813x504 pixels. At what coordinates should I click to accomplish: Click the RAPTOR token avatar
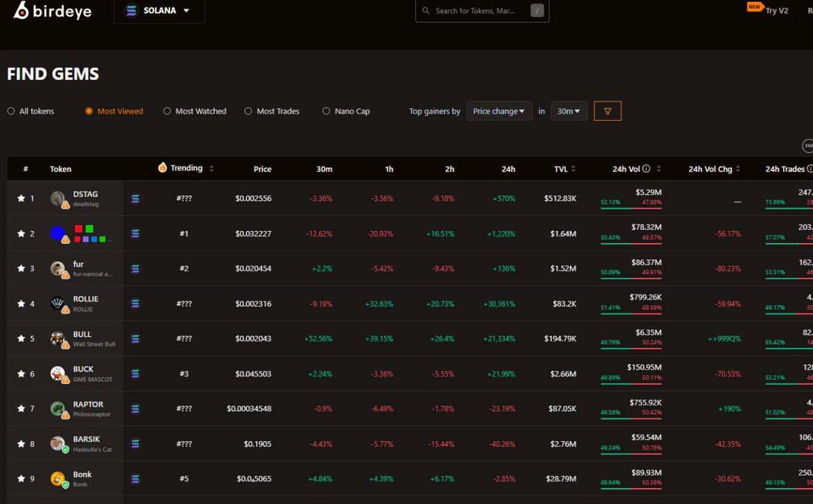pyautogui.click(x=58, y=409)
